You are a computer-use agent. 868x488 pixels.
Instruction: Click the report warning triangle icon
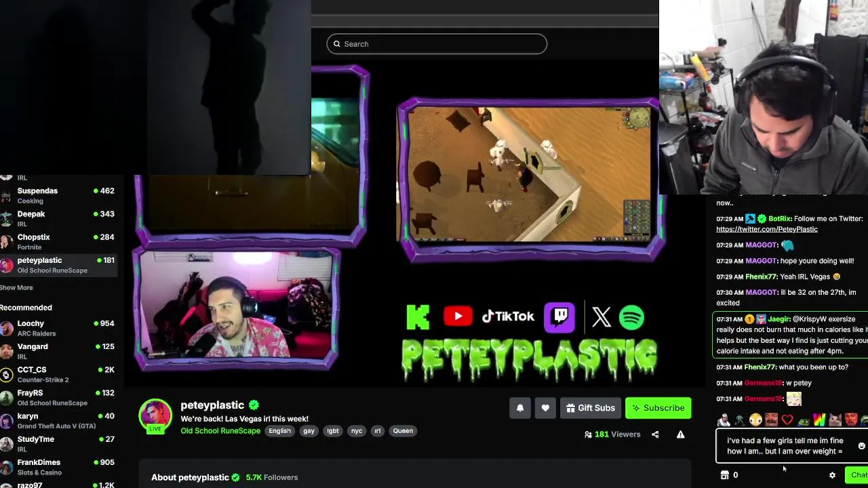pos(680,434)
